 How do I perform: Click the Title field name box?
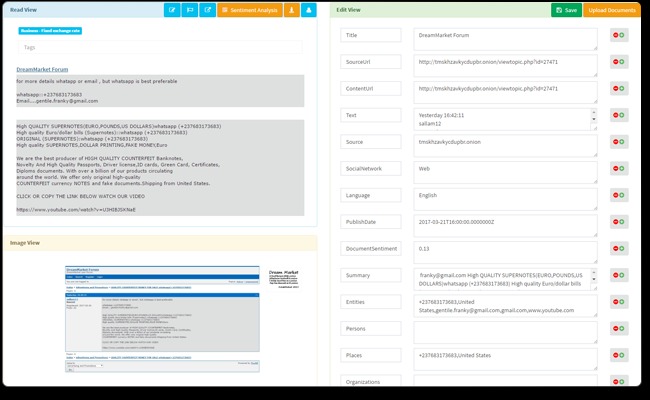371,35
